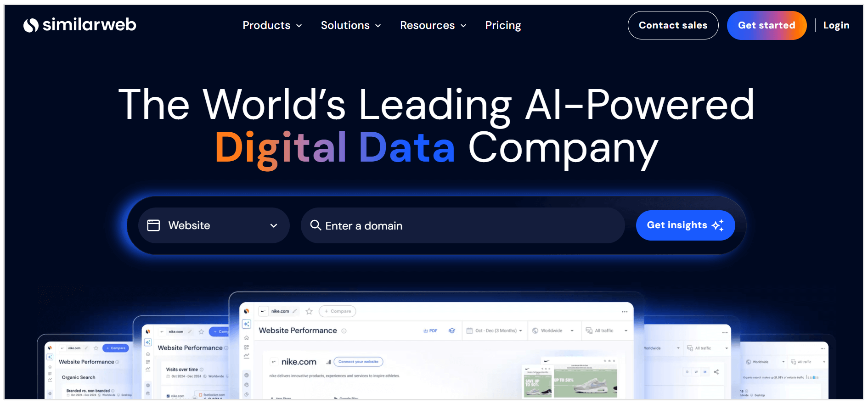Click the AI sparkle icon in center preview sidebar

[247, 324]
